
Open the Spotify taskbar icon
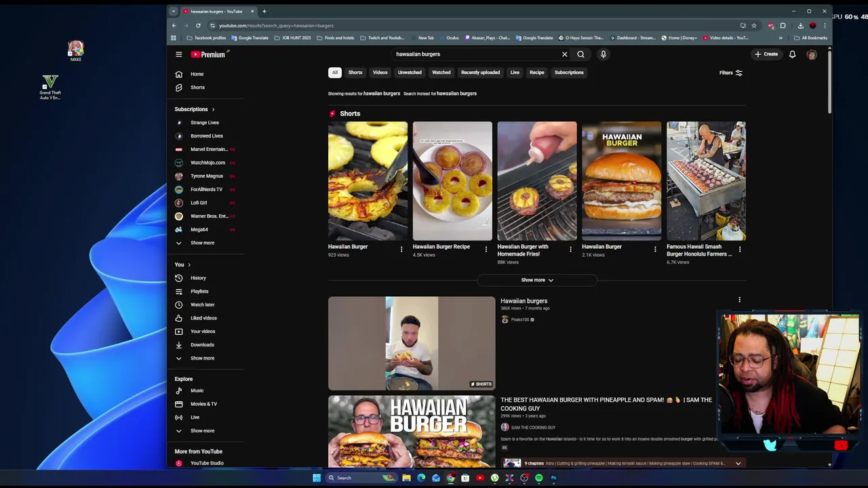[539, 478]
